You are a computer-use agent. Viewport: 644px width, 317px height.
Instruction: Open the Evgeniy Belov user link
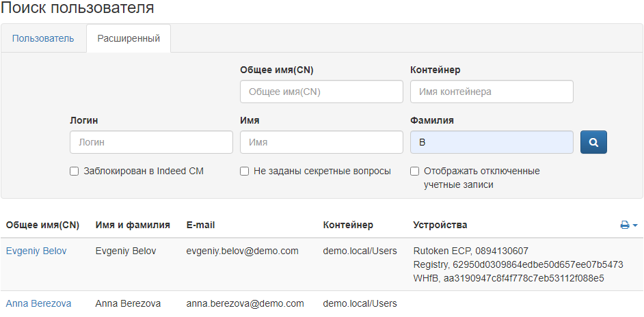36,251
